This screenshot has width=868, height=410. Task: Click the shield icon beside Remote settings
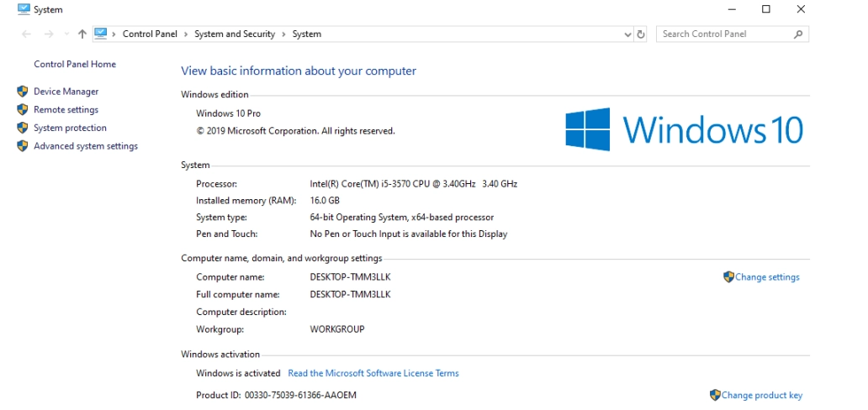[23, 110]
